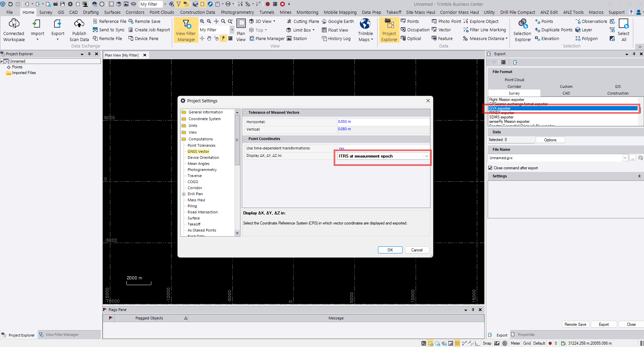Viewport: 644px width, 347px height.
Task: Select Imported Files in Project Explorer
Action: [x=24, y=73]
